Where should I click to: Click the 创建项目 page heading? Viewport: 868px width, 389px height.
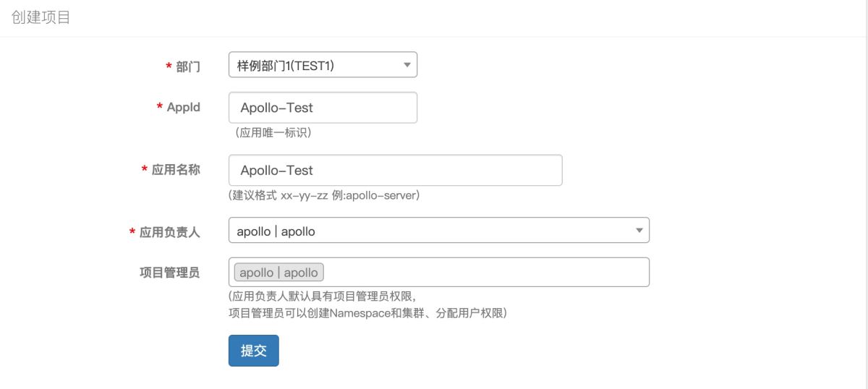coord(41,17)
